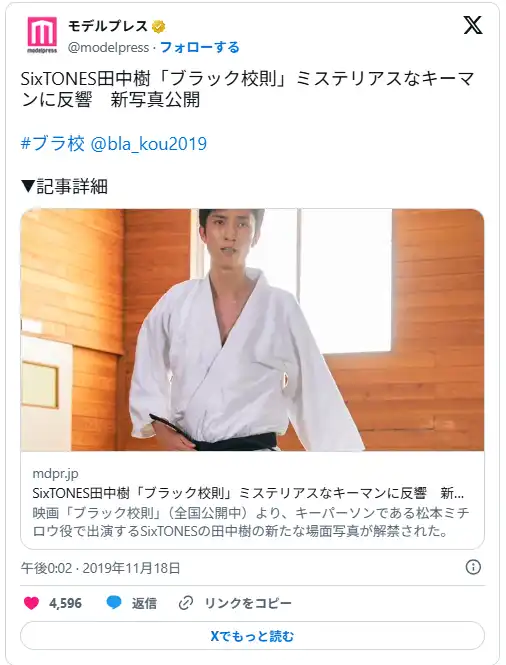
Task: Open the modelpress profile avatar
Action: (42, 35)
